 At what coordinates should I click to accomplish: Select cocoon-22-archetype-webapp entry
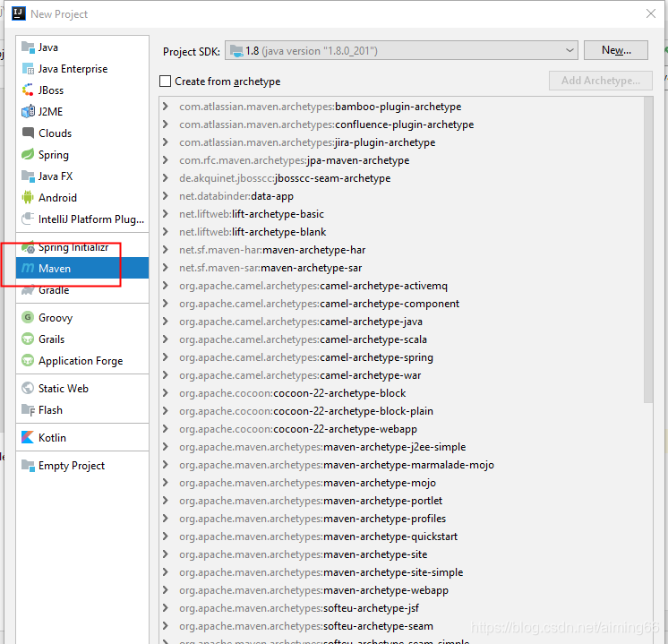(x=298, y=429)
